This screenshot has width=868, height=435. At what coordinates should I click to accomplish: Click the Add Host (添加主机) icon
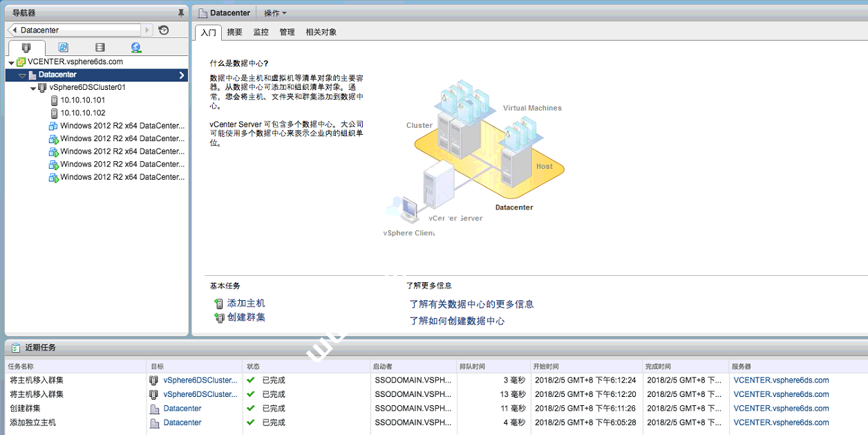tap(219, 304)
